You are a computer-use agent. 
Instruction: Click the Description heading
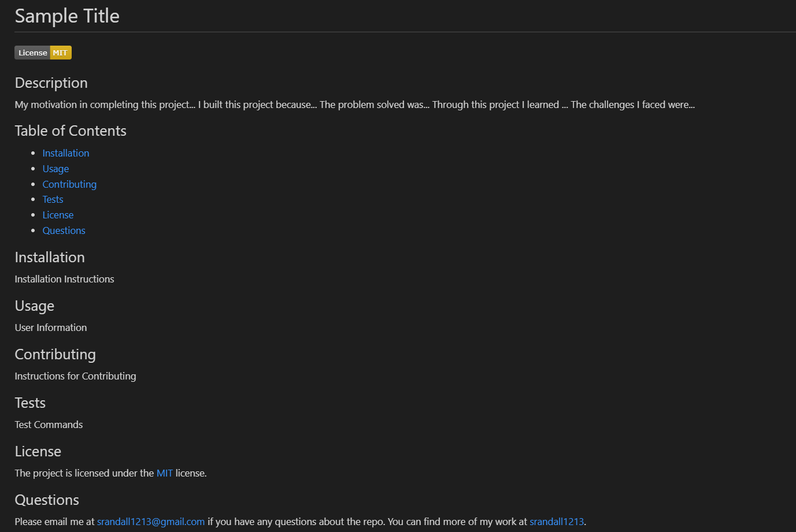click(51, 83)
